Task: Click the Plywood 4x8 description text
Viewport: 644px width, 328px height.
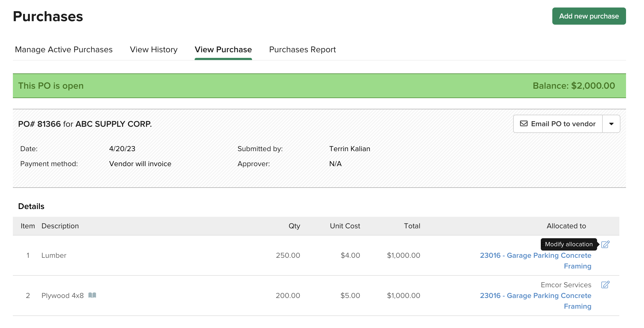Action: [62, 296]
